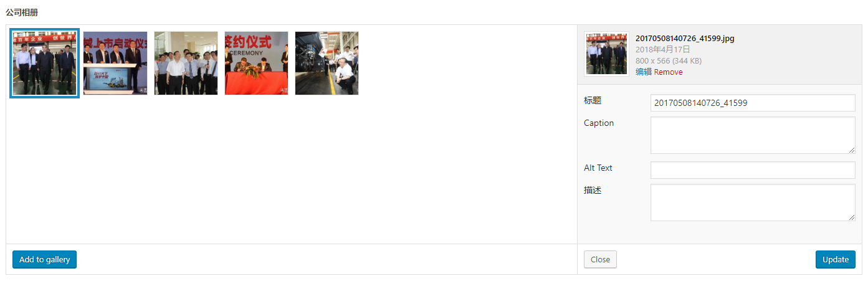Click the Alt Text input field
The height and width of the screenshot is (281, 868).
pyautogui.click(x=753, y=170)
